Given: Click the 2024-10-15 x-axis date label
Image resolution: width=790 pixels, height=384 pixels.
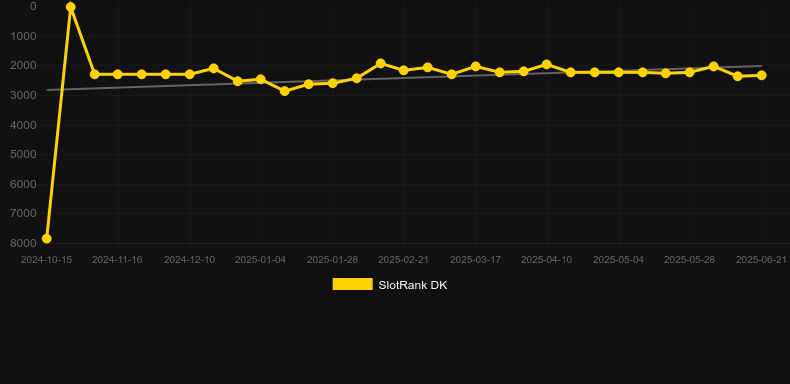Looking at the screenshot, I should (46, 260).
